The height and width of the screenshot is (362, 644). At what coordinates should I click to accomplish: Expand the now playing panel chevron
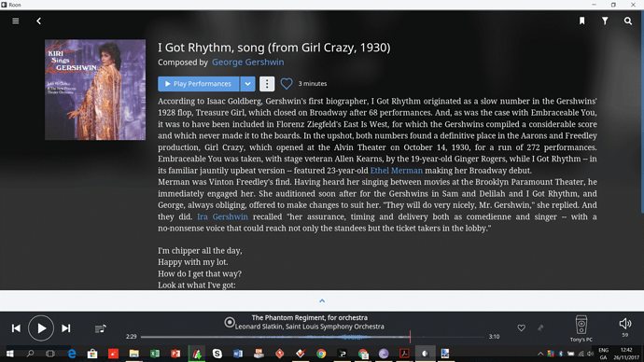322,300
